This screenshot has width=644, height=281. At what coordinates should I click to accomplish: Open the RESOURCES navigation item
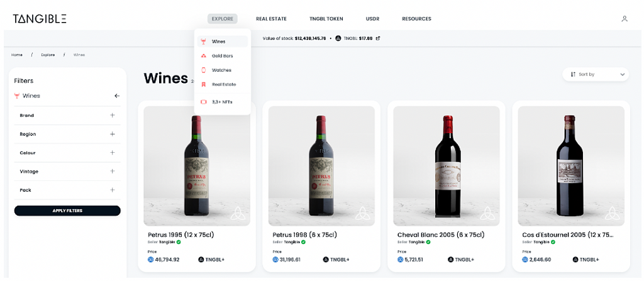pyautogui.click(x=416, y=19)
